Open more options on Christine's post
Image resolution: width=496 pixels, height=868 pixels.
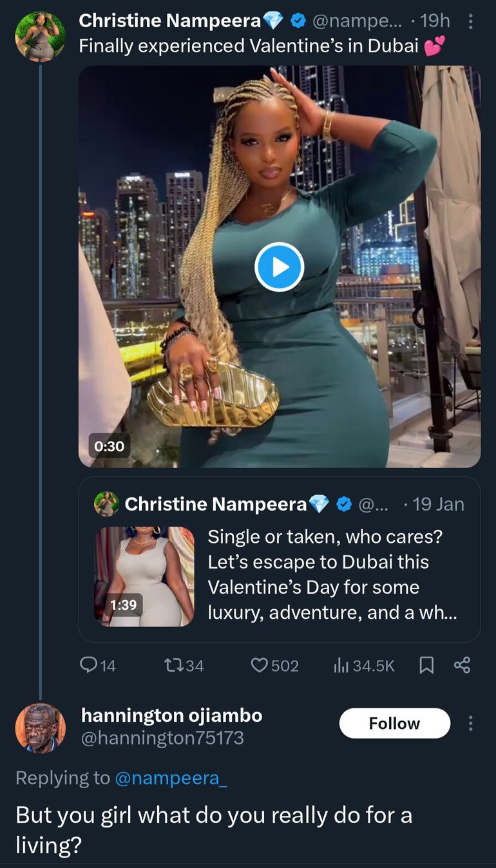471,22
